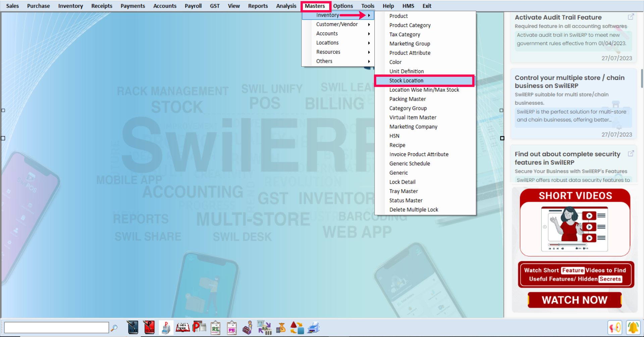Select Unit Definition entry
Image resolution: width=644 pixels, height=337 pixels.
pyautogui.click(x=425, y=71)
